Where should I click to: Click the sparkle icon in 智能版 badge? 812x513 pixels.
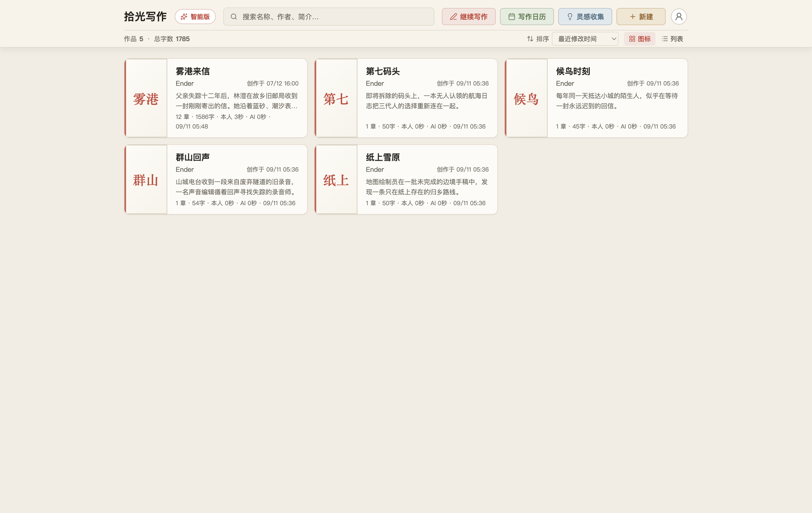pyautogui.click(x=184, y=17)
